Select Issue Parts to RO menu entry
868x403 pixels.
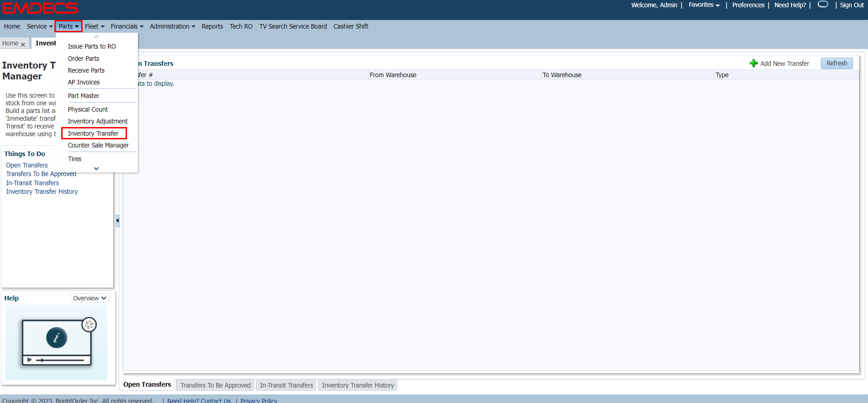[92, 46]
